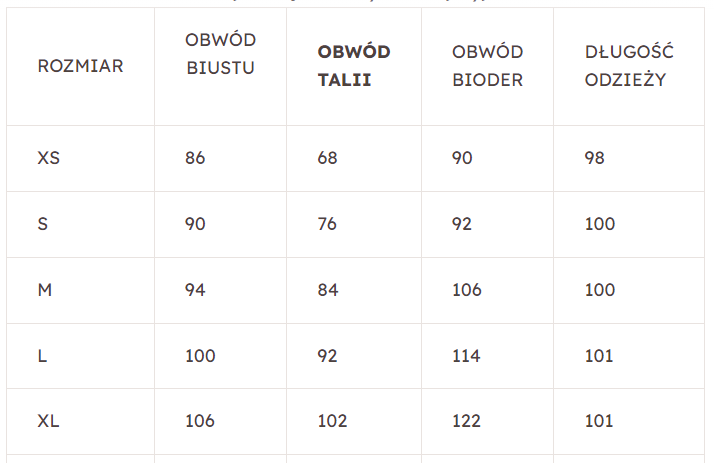Select garment length 98 for XS
714x463 pixels.
coord(595,158)
